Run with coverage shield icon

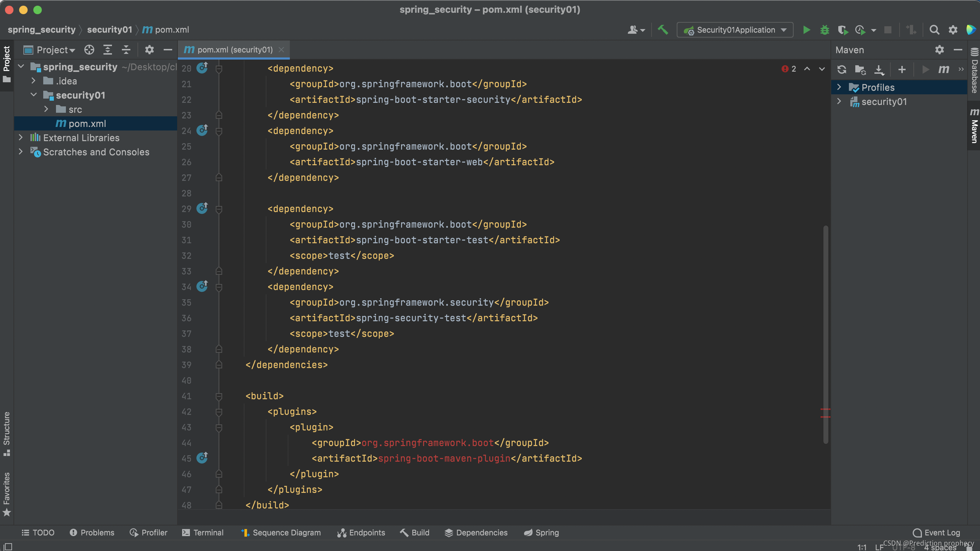(843, 30)
